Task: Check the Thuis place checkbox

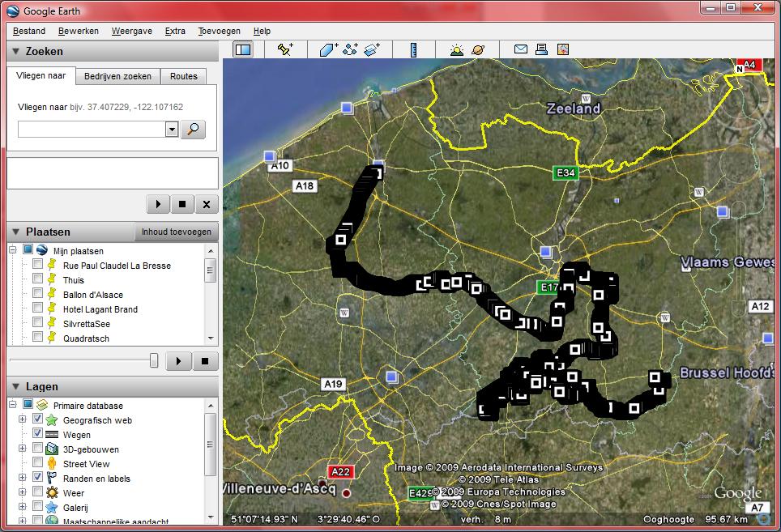Action: tap(37, 279)
